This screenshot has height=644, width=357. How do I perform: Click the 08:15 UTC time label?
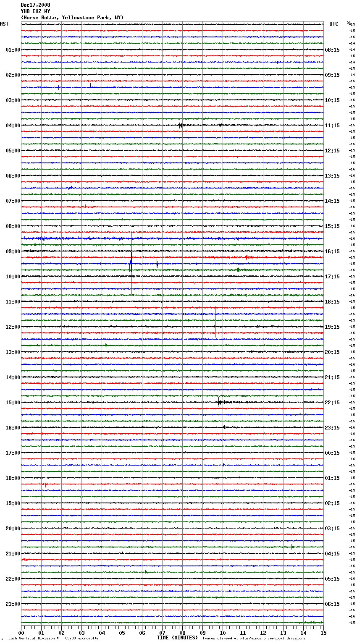[x=332, y=50]
